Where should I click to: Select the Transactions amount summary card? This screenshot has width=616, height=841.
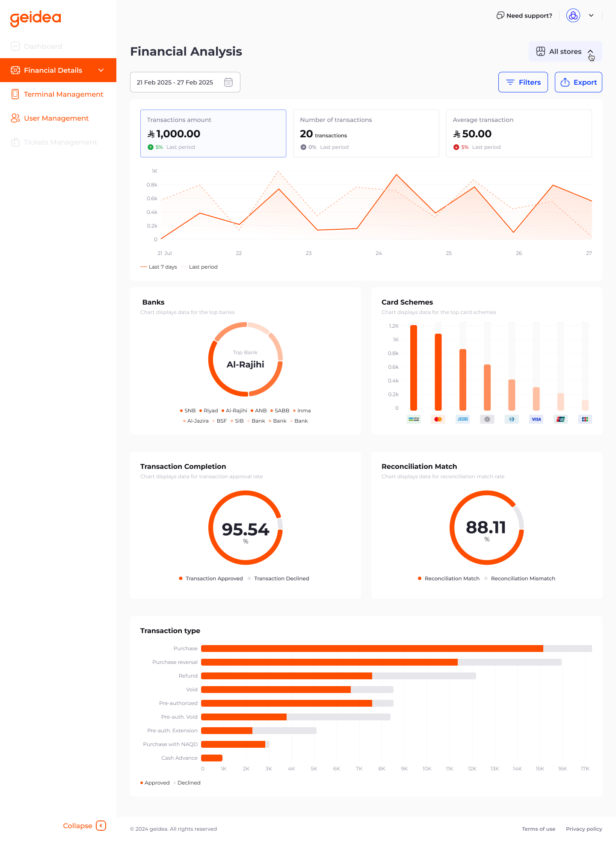pos(213,133)
